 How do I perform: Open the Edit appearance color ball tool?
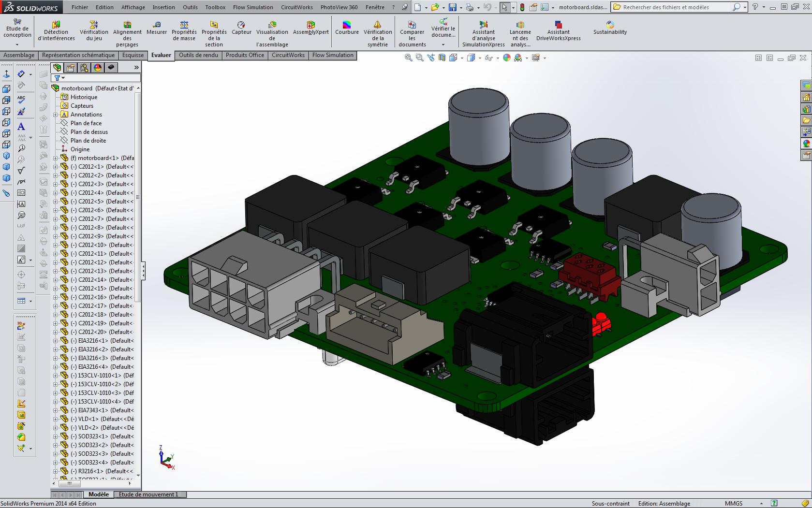pyautogui.click(x=506, y=57)
